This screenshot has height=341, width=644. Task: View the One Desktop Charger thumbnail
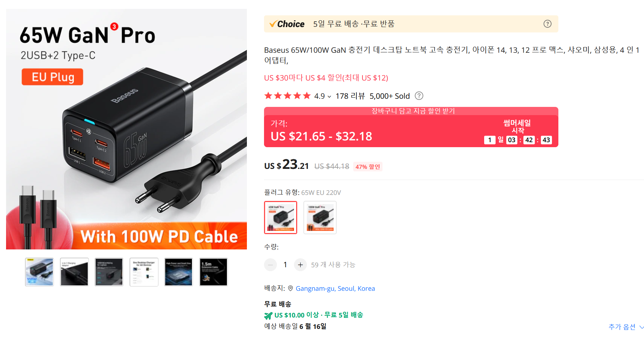(x=144, y=272)
